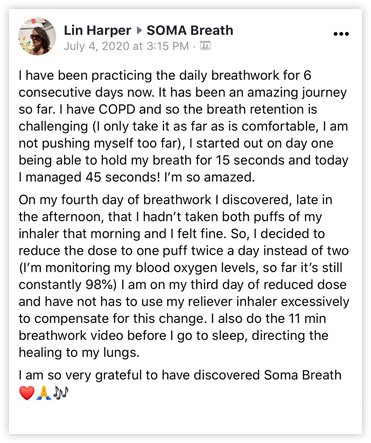Image resolution: width=371 pixels, height=443 pixels.
Task: Click the 98% figure in the second paragraph
Action: click(x=101, y=285)
